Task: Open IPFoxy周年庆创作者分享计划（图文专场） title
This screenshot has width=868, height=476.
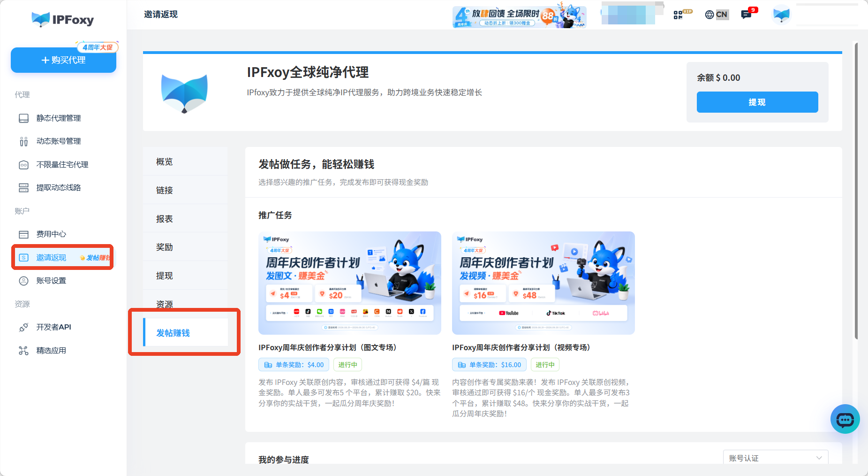Action: [x=329, y=347]
